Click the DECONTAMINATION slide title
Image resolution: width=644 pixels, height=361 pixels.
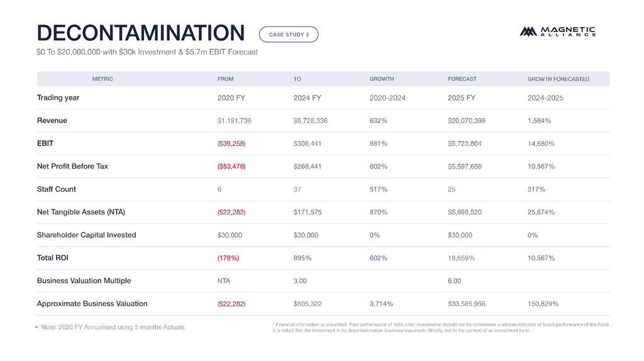tap(140, 33)
